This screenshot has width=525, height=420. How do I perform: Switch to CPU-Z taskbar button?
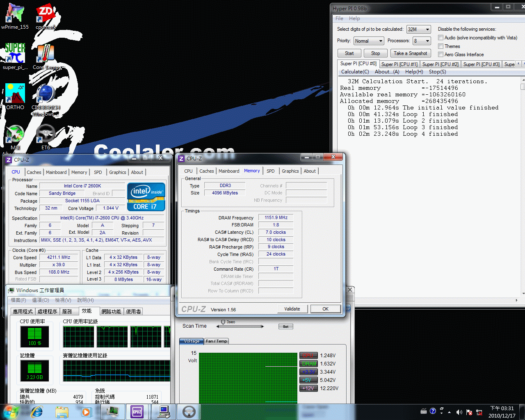click(137, 411)
